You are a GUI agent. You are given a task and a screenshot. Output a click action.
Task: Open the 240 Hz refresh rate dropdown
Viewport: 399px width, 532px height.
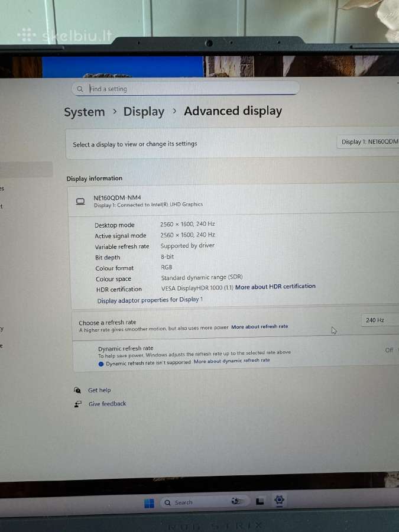coord(379,320)
